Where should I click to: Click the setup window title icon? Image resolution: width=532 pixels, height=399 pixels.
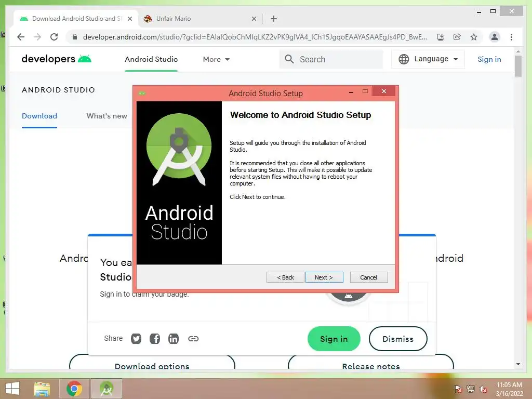point(142,93)
